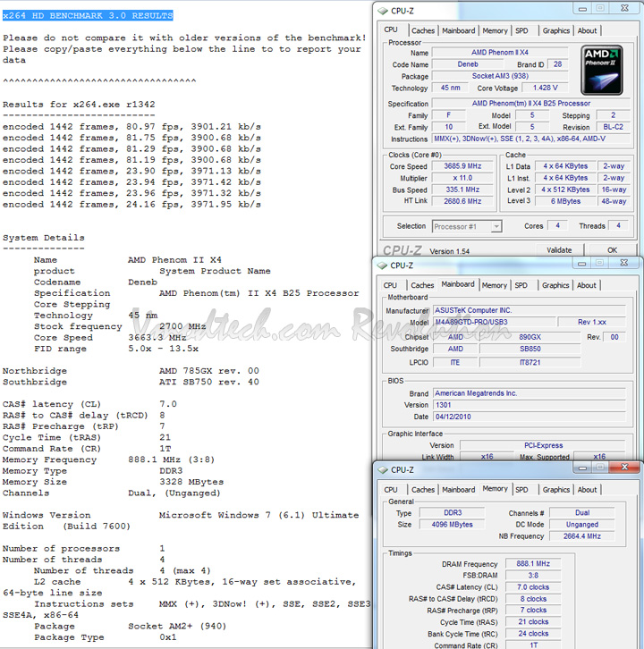Click CPU-Z app icon in Mainboard window title
This screenshot has width=644, height=649.
point(382,265)
